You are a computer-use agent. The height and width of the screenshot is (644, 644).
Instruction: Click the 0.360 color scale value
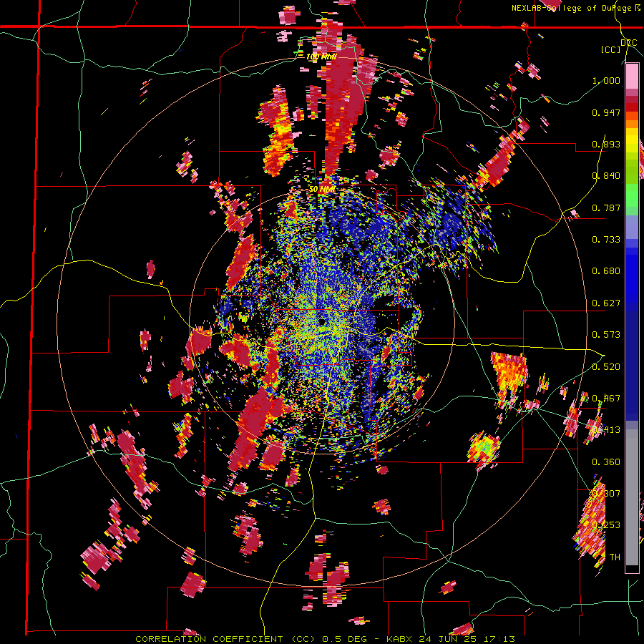[x=606, y=462]
